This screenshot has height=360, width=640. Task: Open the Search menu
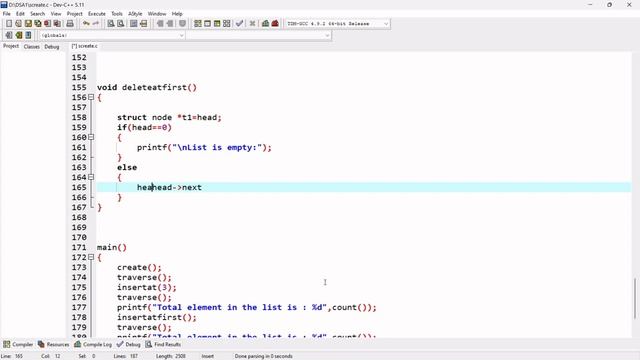click(38, 13)
